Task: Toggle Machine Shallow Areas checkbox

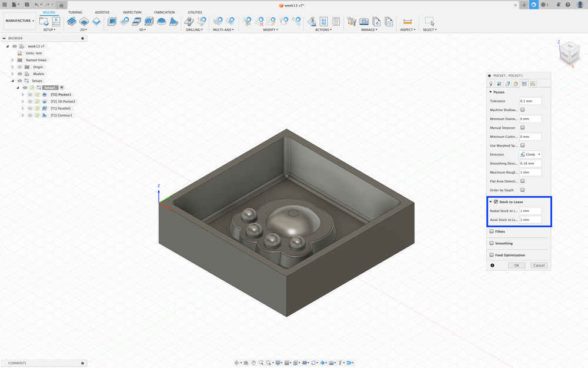Action: coord(522,110)
